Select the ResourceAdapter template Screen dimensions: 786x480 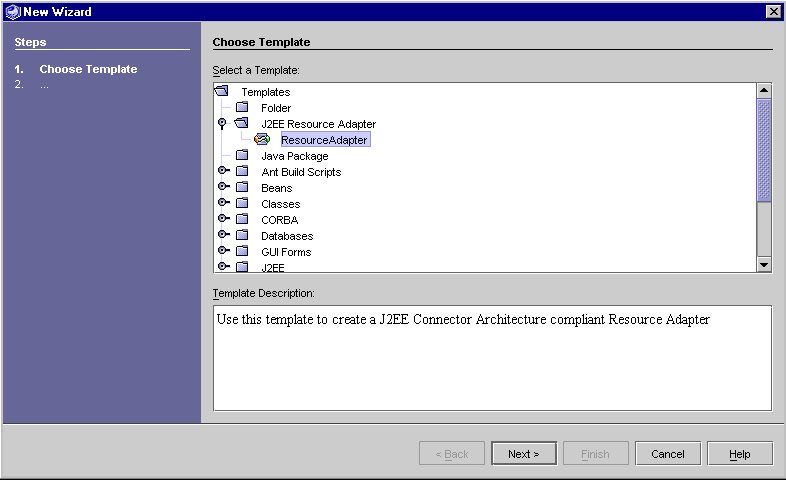pyautogui.click(x=325, y=140)
